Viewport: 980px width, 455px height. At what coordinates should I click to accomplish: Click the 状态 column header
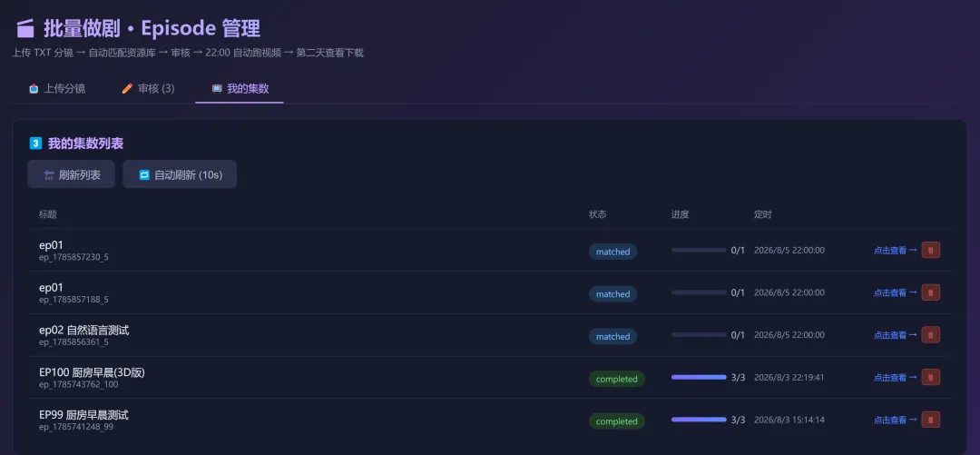(x=597, y=214)
